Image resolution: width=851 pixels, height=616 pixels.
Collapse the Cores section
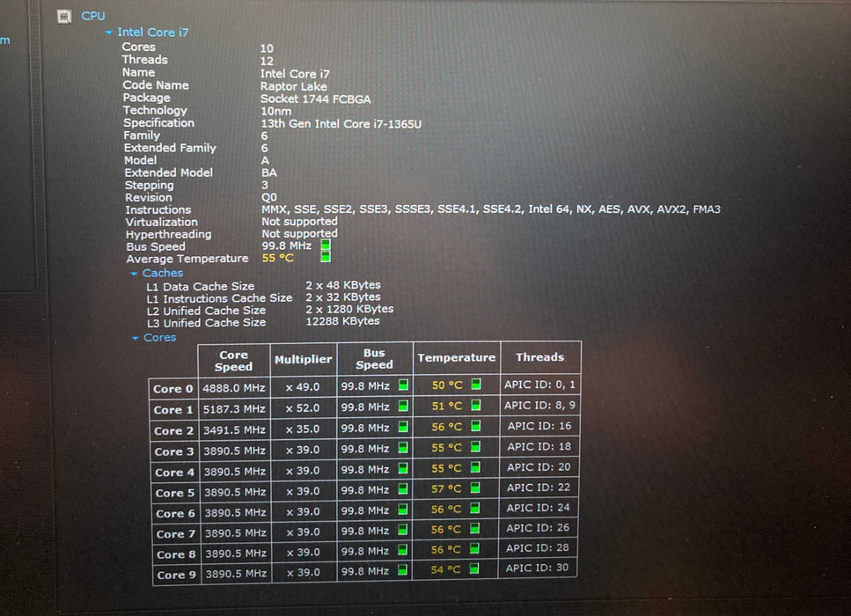pos(136,338)
